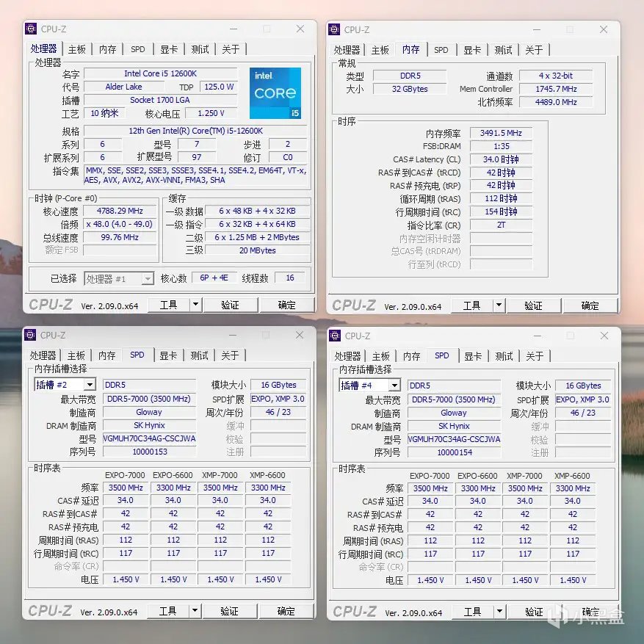Click 工具 button in memory window
644x644 pixels.
pyautogui.click(x=472, y=305)
